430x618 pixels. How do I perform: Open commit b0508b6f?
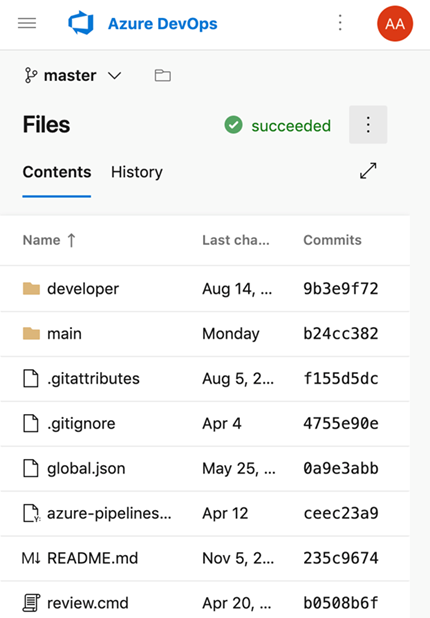341,603
